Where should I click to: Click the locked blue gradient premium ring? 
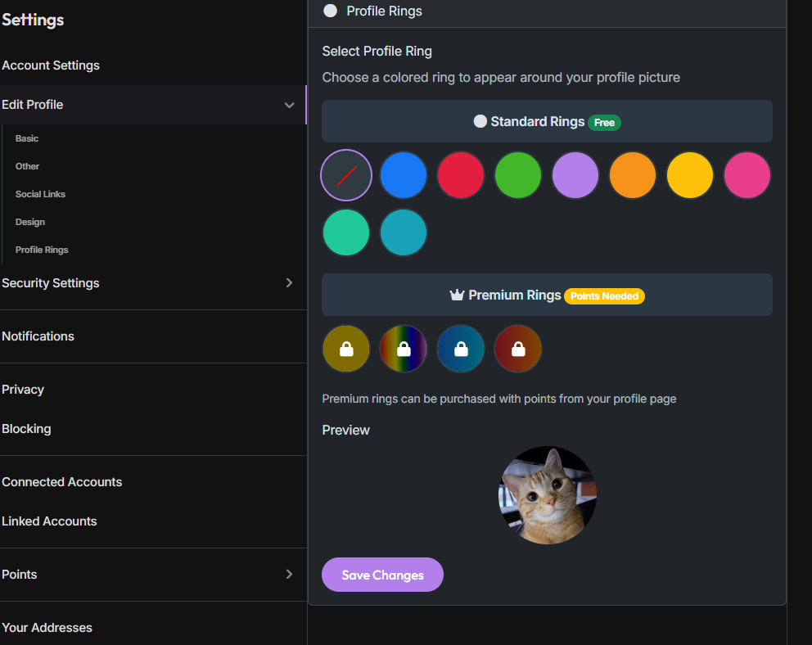(x=460, y=349)
